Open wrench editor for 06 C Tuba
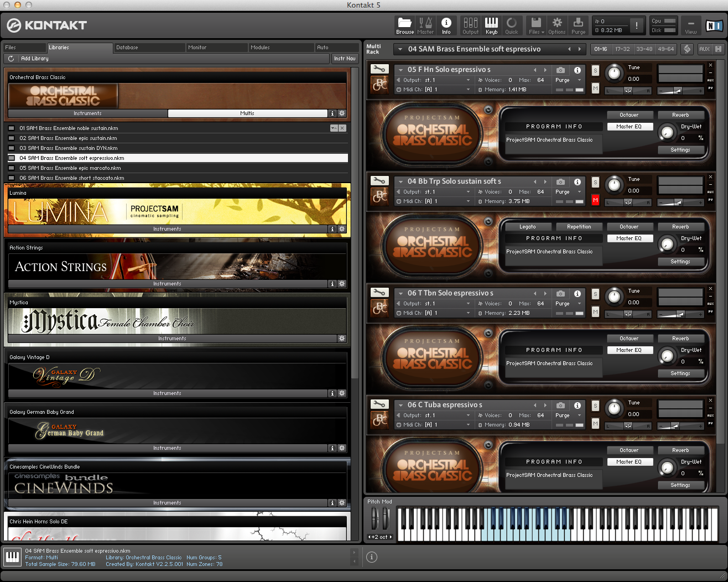Viewport: 728px width, 582px height. (x=379, y=404)
